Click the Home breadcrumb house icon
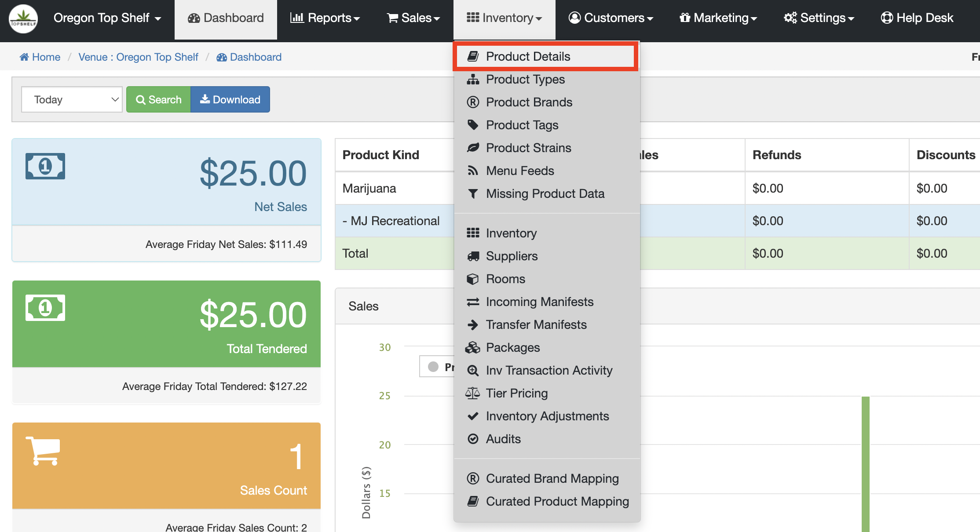 24,57
